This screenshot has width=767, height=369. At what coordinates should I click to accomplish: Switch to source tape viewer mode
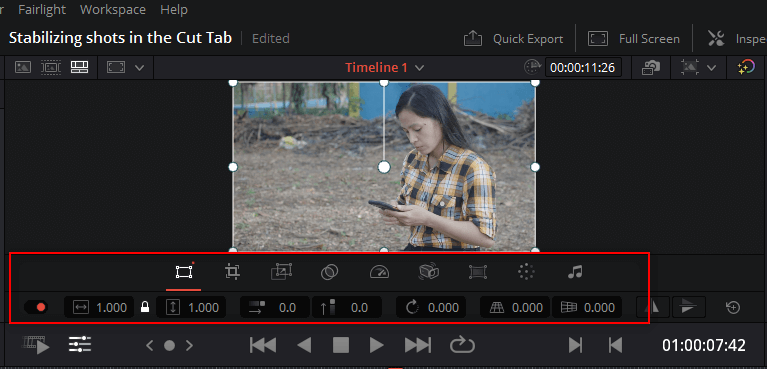pyautogui.click(x=51, y=67)
